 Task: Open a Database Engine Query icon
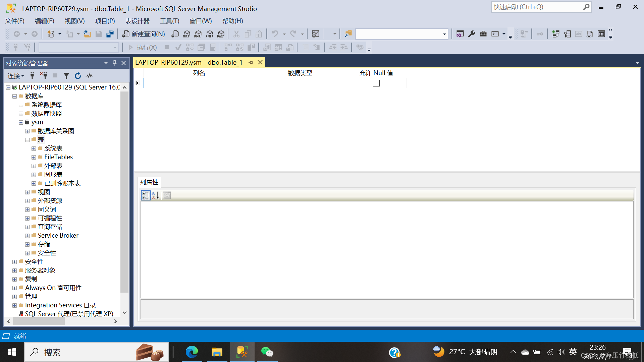[x=175, y=34]
